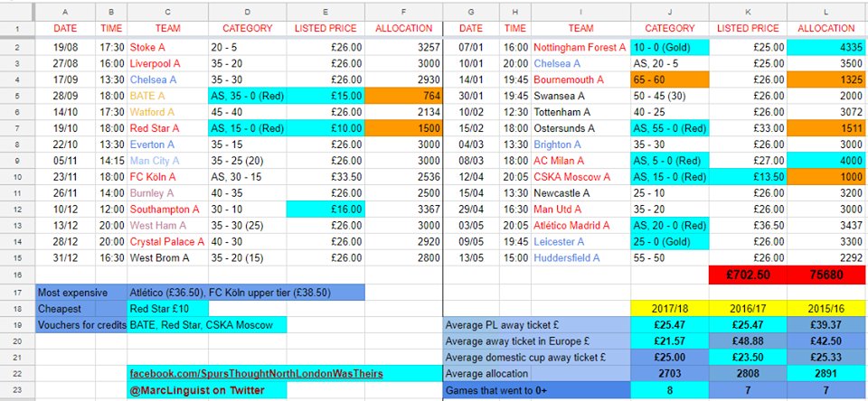Select column A header

[x=65, y=12]
